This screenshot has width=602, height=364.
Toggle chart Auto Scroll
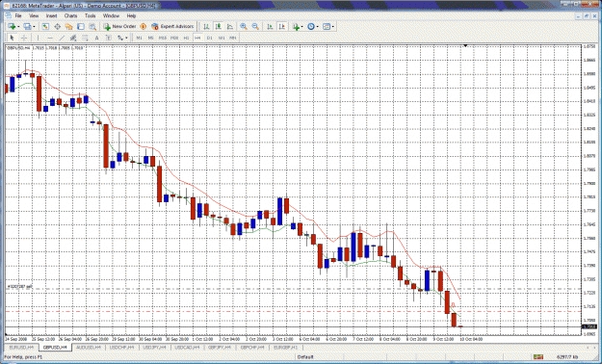pyautogui.click(x=270, y=27)
